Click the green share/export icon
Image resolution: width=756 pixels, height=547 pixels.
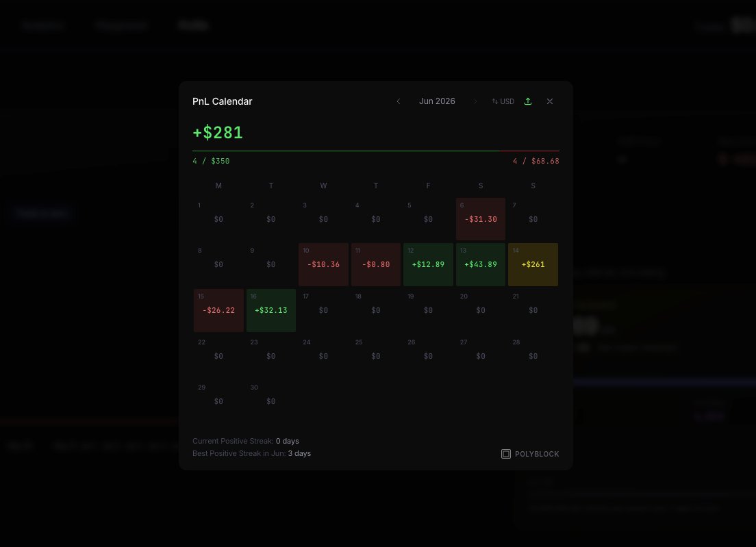click(528, 101)
